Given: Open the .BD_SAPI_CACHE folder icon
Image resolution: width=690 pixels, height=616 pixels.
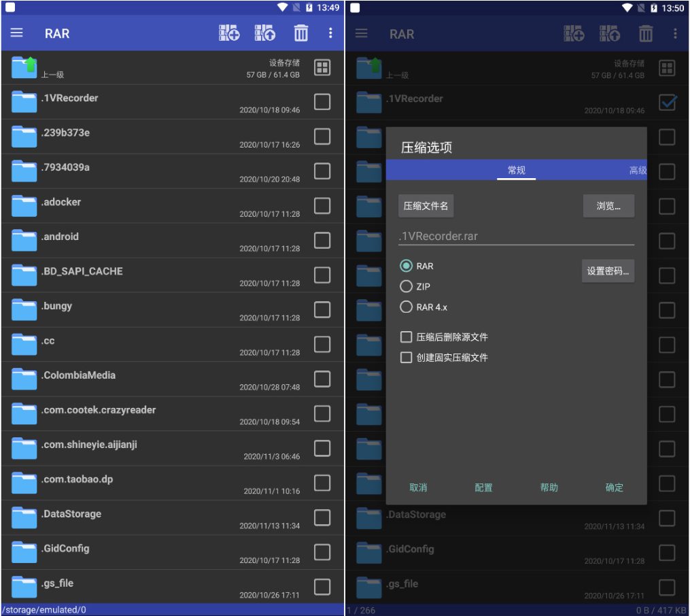Looking at the screenshot, I should (x=24, y=275).
